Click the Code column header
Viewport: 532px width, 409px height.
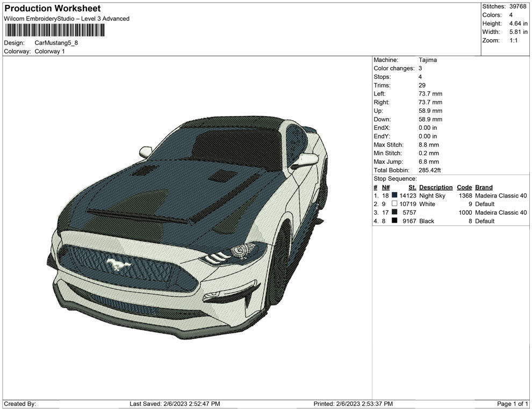coord(464,187)
